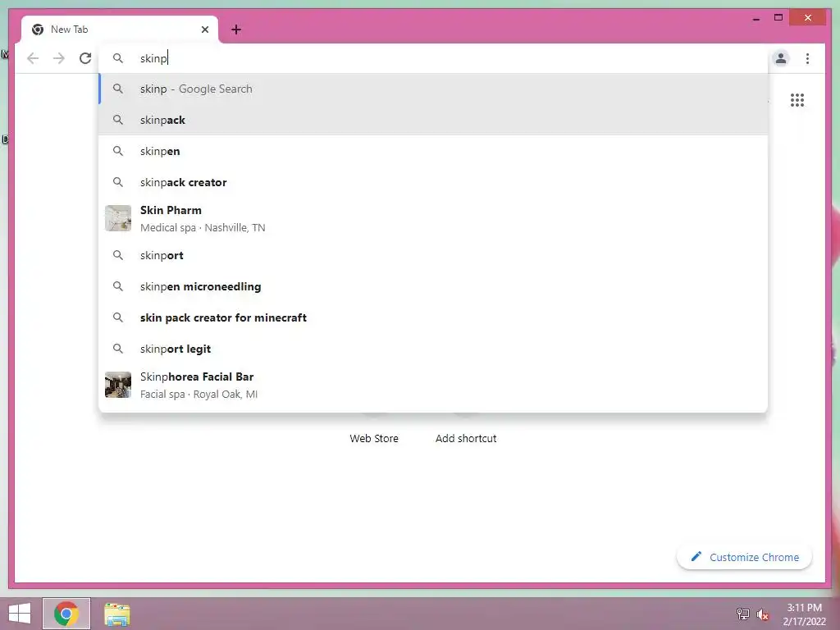Open the Chrome profile avatar
The width and height of the screenshot is (840, 630).
tap(781, 58)
